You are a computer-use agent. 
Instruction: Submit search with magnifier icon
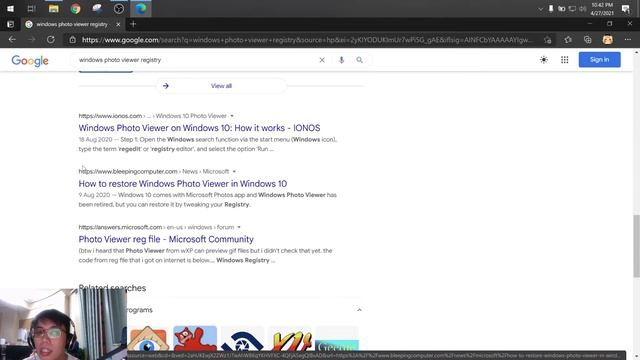coord(359,60)
